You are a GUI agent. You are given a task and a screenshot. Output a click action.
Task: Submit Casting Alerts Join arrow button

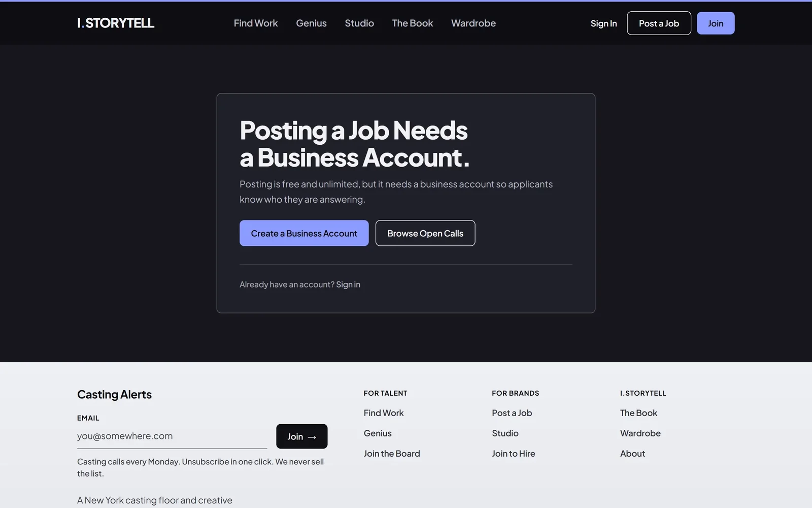pos(302,436)
